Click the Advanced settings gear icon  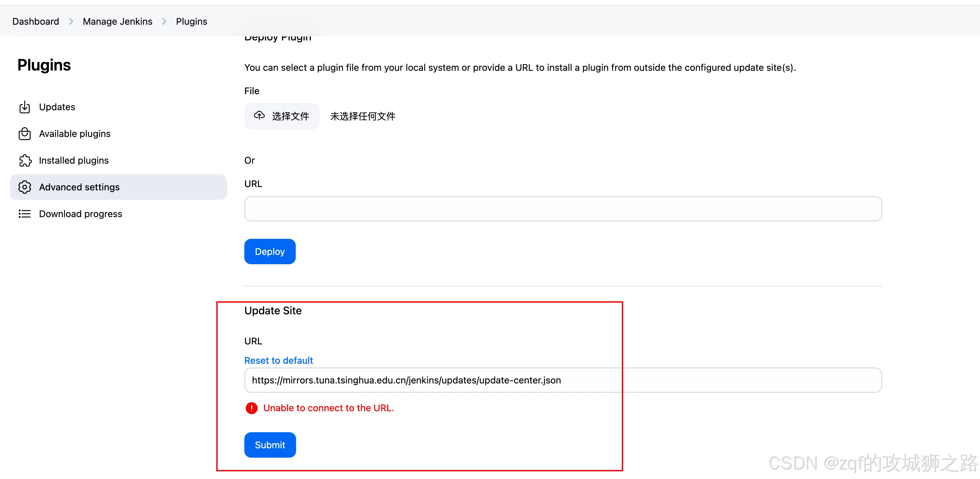click(24, 187)
